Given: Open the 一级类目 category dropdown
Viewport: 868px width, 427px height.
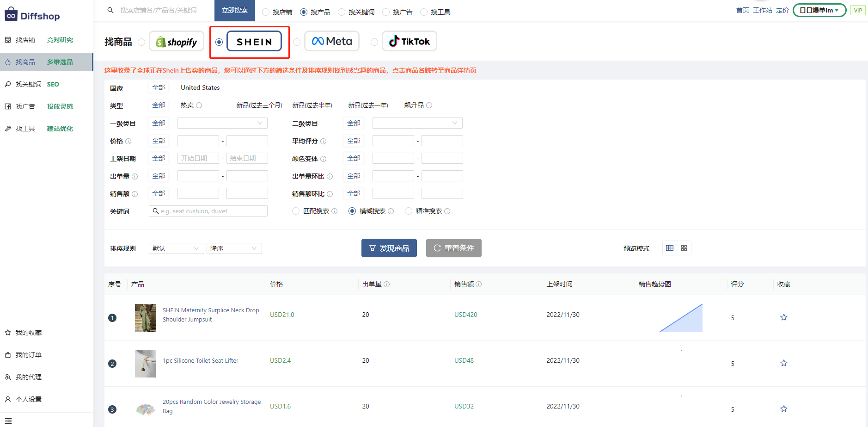Looking at the screenshot, I should point(222,123).
